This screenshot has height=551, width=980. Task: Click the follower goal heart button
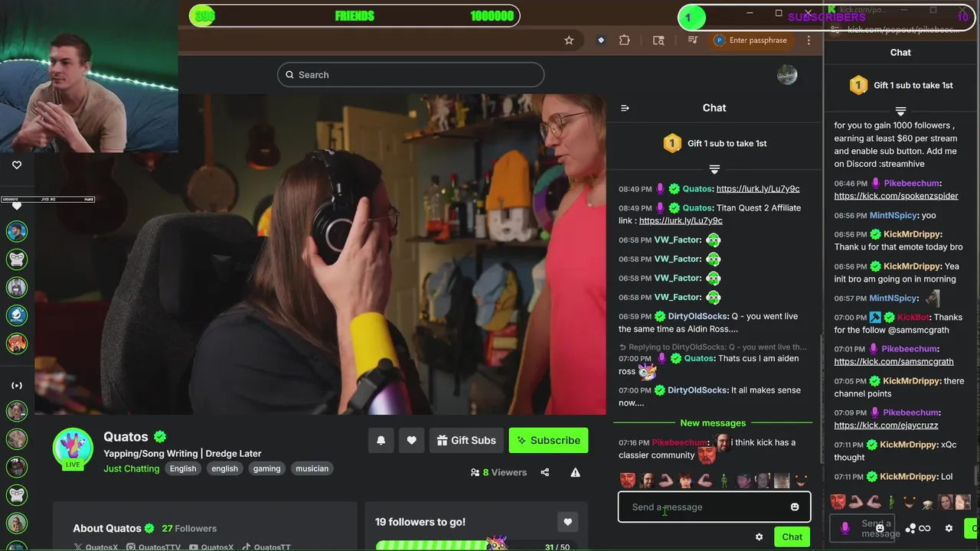(567, 522)
